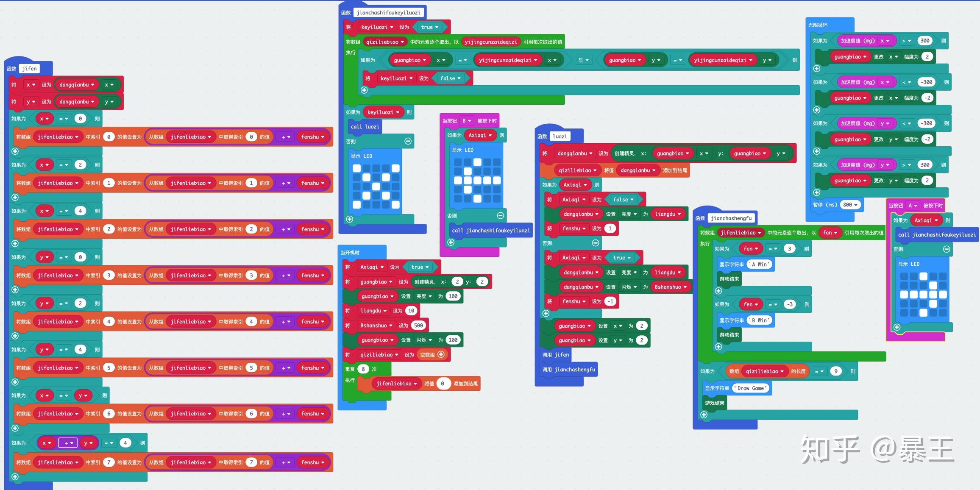Click plus icon below x + y = 4 condition
Screen dimensions: 980x490
15,476
